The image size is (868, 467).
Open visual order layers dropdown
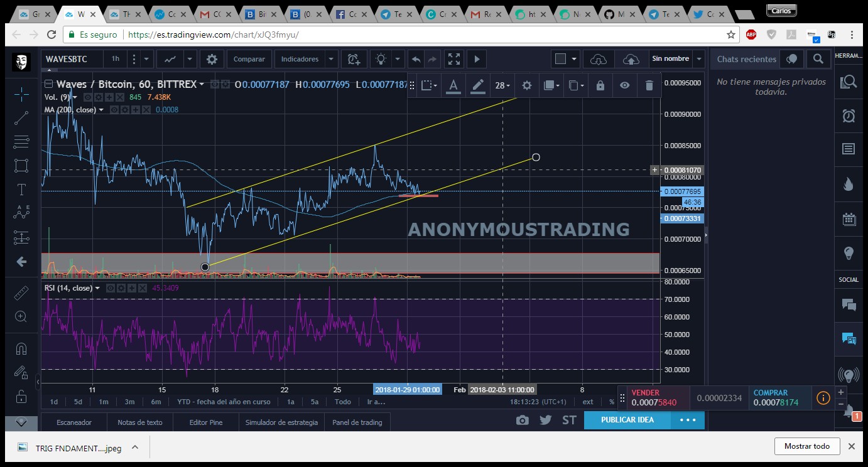pyautogui.click(x=551, y=85)
